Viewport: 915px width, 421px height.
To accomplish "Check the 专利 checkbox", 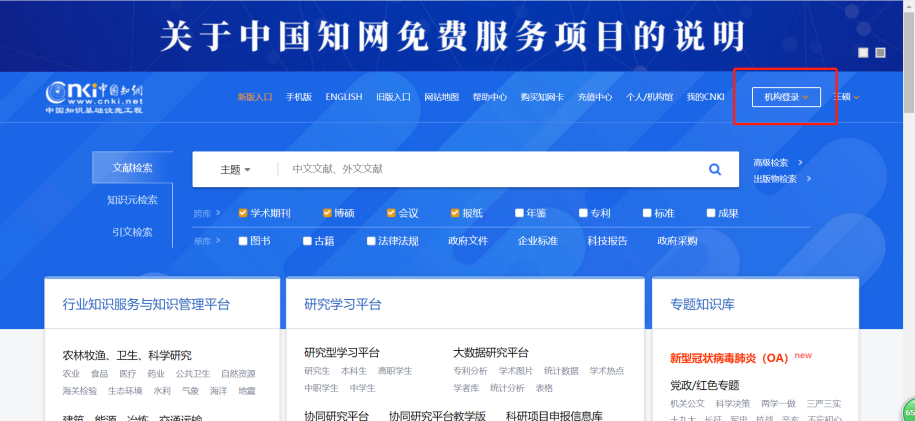I will [x=583, y=213].
